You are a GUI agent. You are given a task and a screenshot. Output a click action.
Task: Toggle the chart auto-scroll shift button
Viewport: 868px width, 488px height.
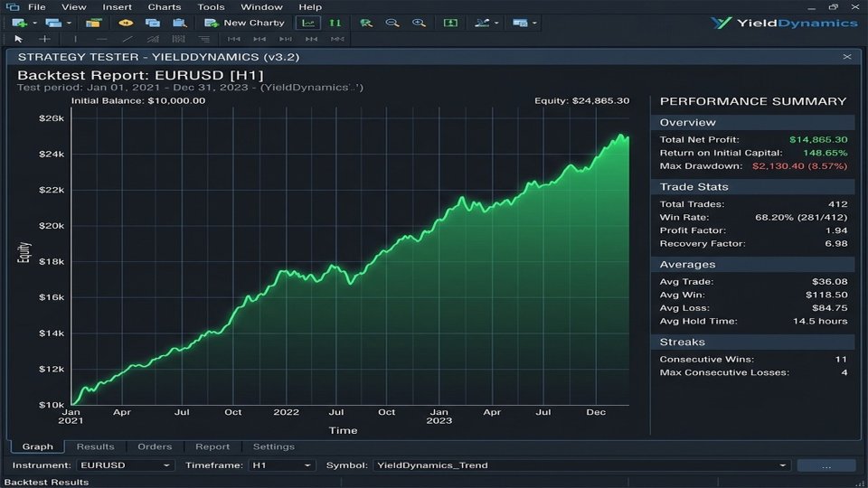tap(450, 23)
